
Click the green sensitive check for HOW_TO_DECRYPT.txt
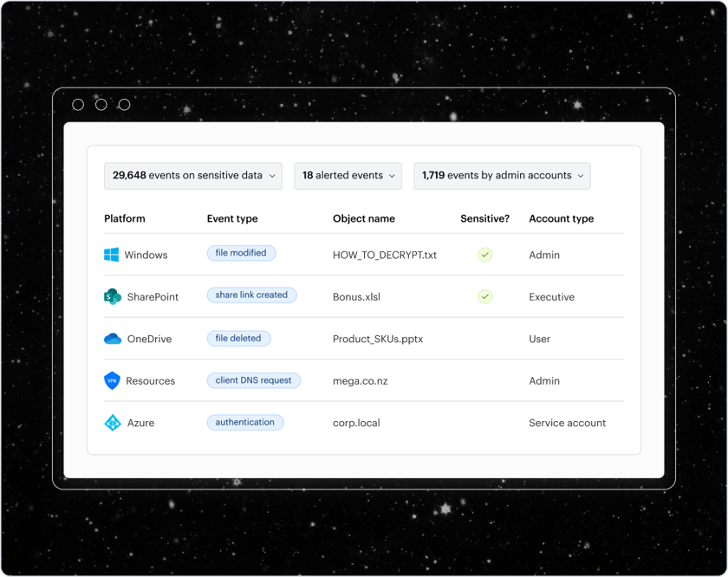click(x=484, y=254)
